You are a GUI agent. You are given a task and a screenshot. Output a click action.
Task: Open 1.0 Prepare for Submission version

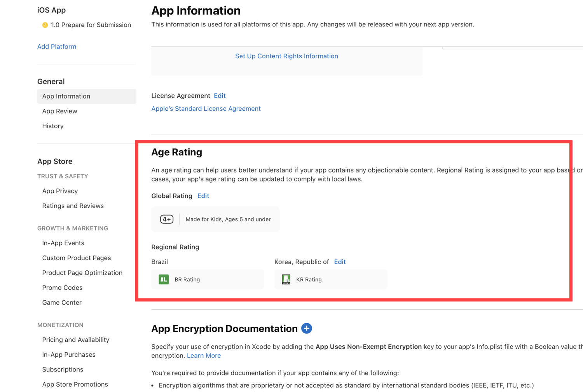[91, 25]
